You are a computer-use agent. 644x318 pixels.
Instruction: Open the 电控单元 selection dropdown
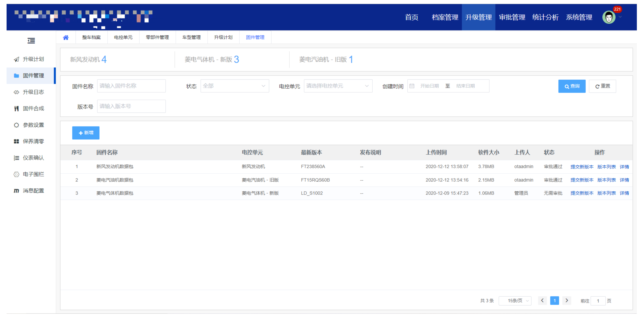pos(338,86)
